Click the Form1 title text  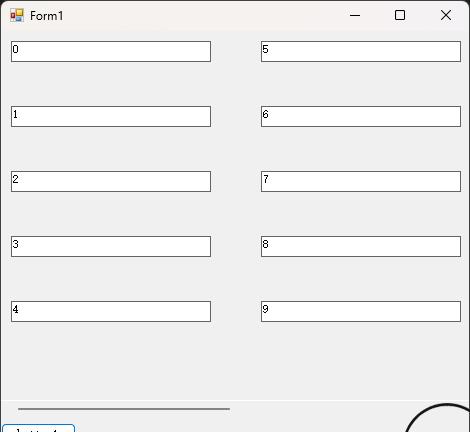46,16
